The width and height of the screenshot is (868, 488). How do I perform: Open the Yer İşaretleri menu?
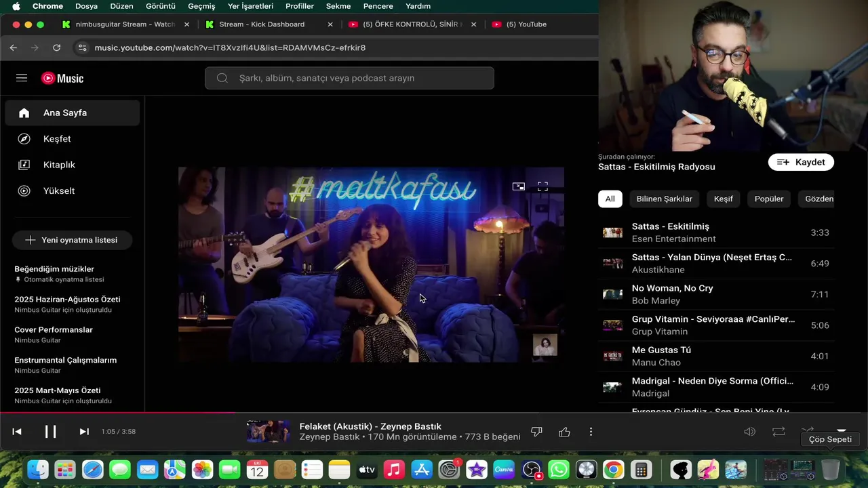251,6
